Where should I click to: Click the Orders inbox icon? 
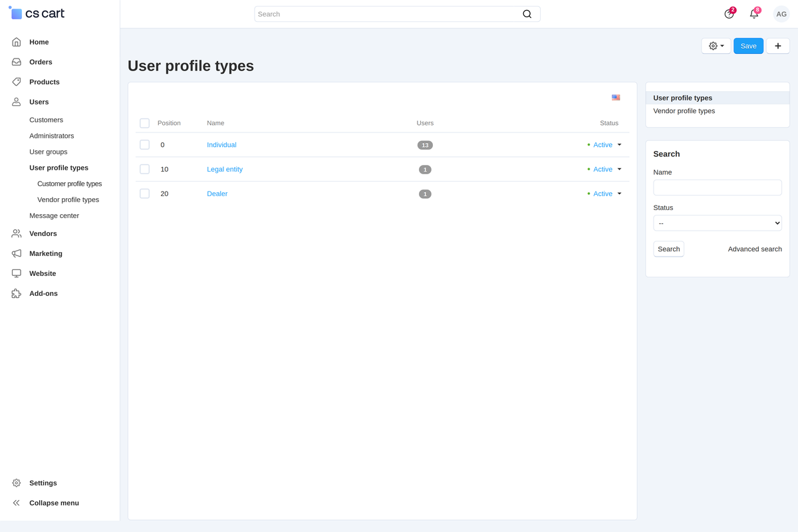coord(17,62)
